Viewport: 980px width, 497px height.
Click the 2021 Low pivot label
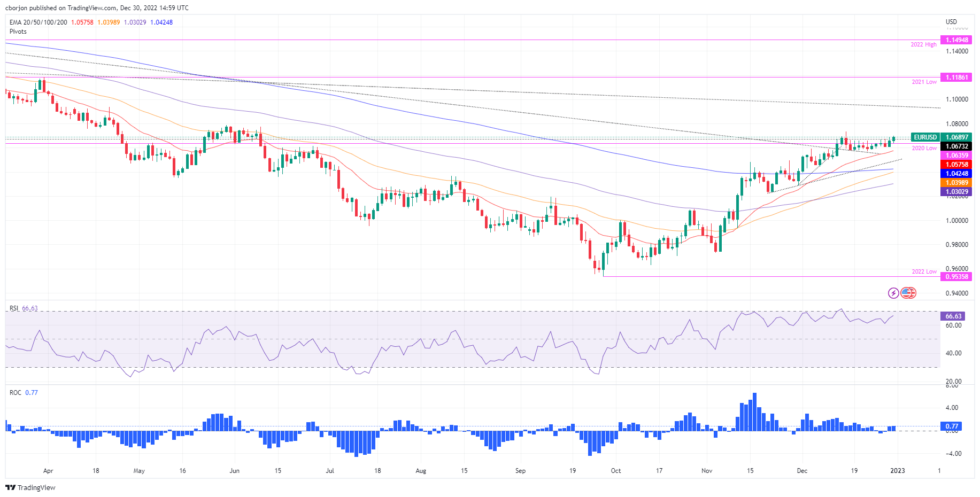coord(924,82)
